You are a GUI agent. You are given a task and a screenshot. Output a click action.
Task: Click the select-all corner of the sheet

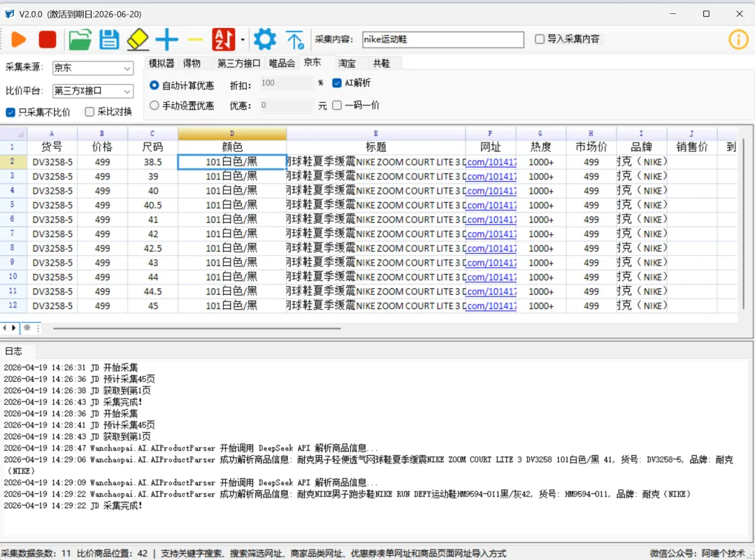click(x=13, y=134)
